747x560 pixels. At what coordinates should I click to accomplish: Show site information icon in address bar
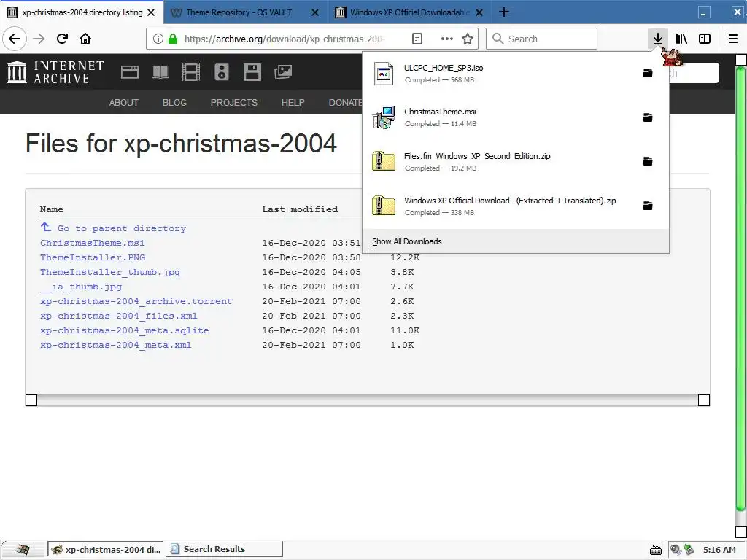coord(158,39)
